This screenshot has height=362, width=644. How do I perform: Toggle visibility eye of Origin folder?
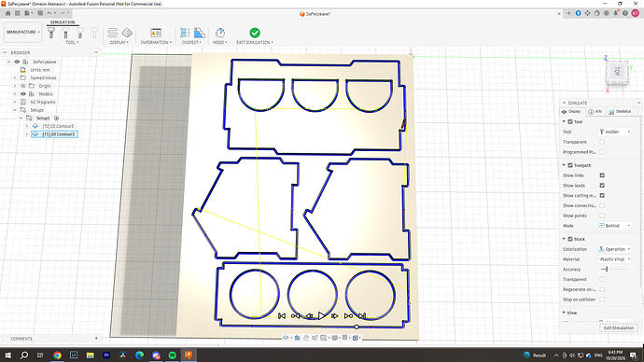[x=23, y=86]
